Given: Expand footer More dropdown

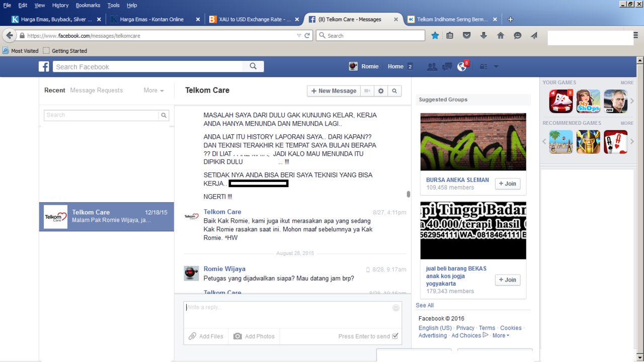Looking at the screenshot, I should 501,335.
